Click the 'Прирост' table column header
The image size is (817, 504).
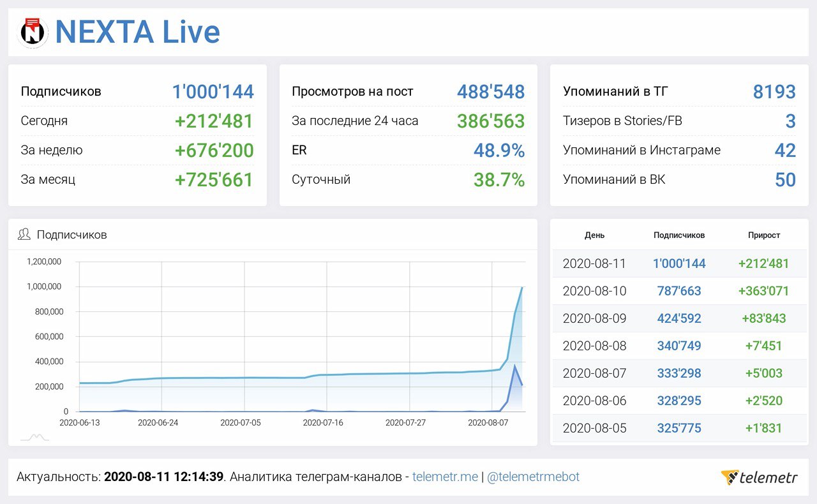pos(764,235)
